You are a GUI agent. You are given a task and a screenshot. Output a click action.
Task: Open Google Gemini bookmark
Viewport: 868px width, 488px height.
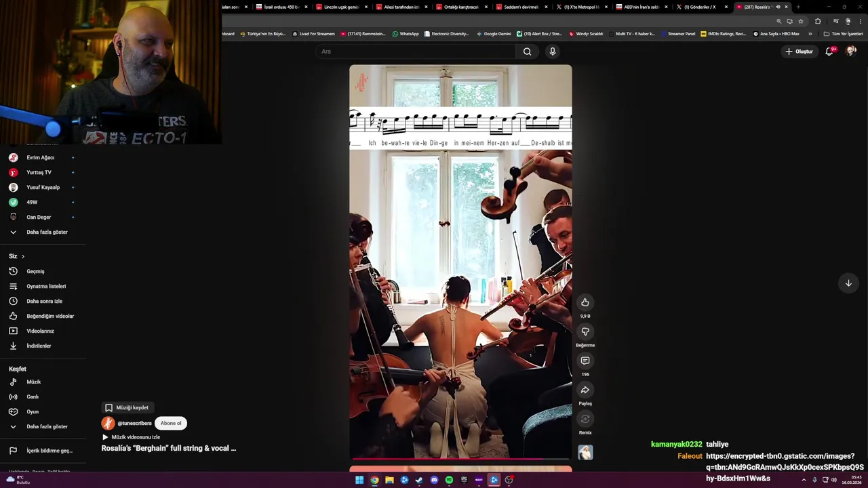494,34
